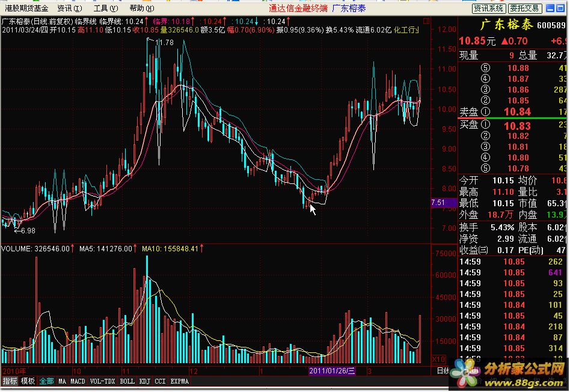
Task: Click the 今开 10.15 value
Action: point(503,180)
